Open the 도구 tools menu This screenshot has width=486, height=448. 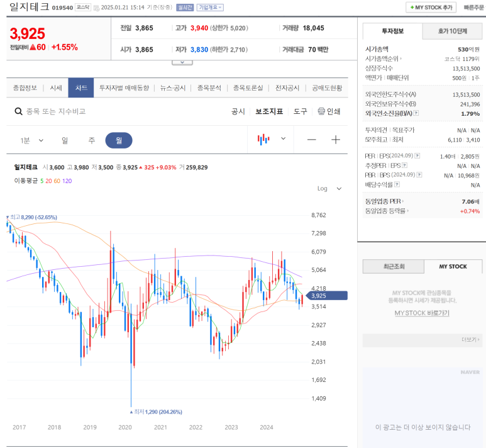pyautogui.click(x=300, y=111)
